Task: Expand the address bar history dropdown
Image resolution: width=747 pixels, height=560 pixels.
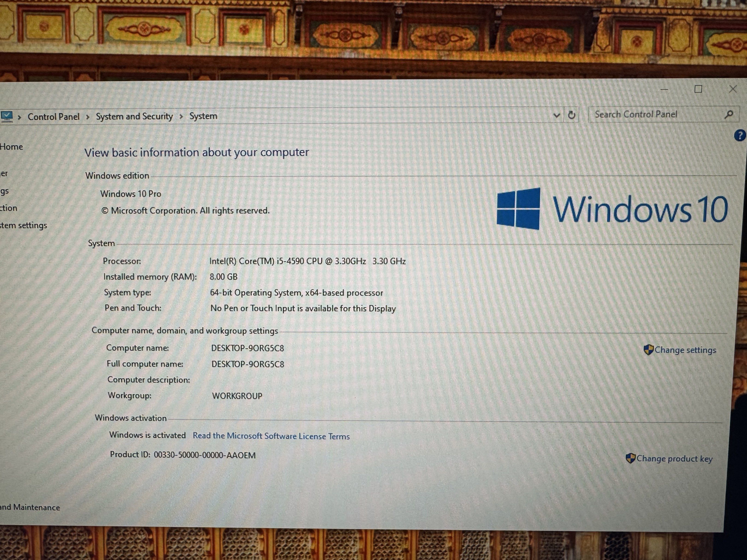Action: pos(557,115)
